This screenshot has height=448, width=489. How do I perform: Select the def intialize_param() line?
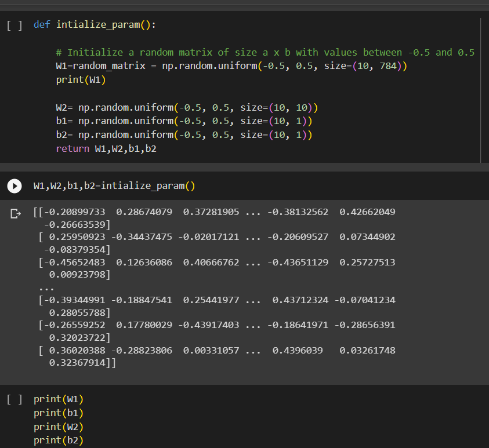[93, 24]
